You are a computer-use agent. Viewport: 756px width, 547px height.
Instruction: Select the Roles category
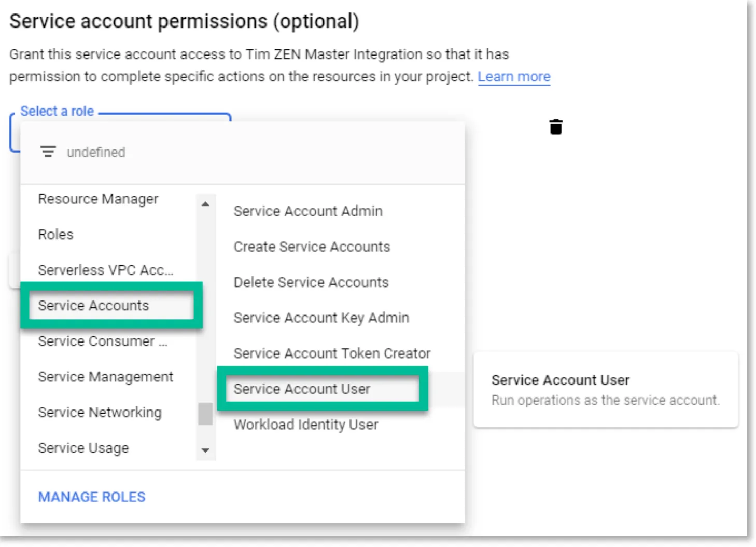point(55,235)
